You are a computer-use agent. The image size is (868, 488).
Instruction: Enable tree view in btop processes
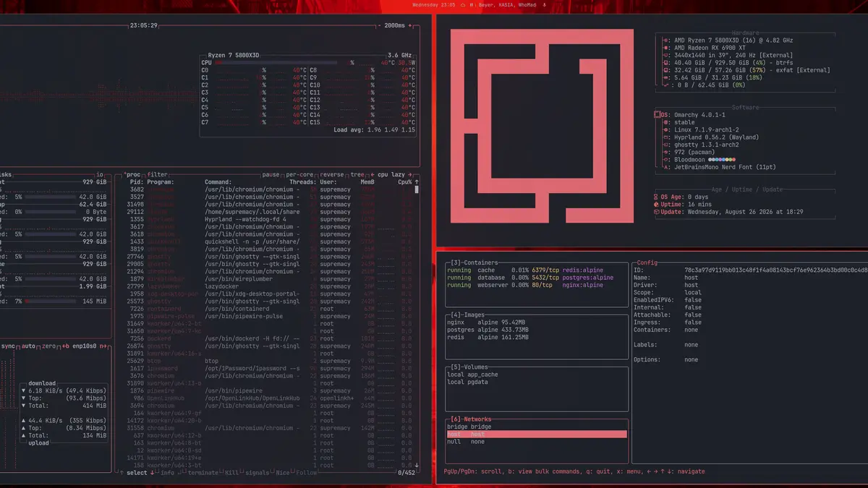357,175
